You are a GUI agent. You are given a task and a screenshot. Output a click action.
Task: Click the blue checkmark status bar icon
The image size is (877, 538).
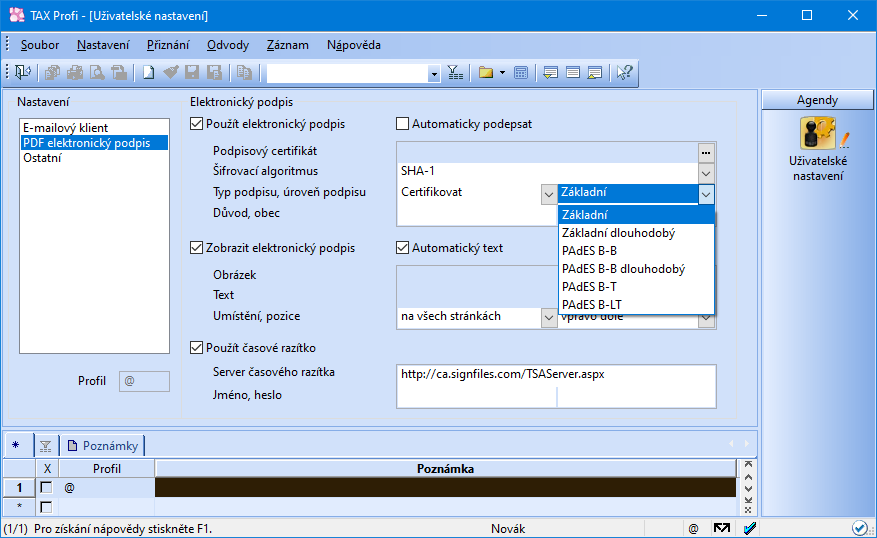tap(750, 528)
